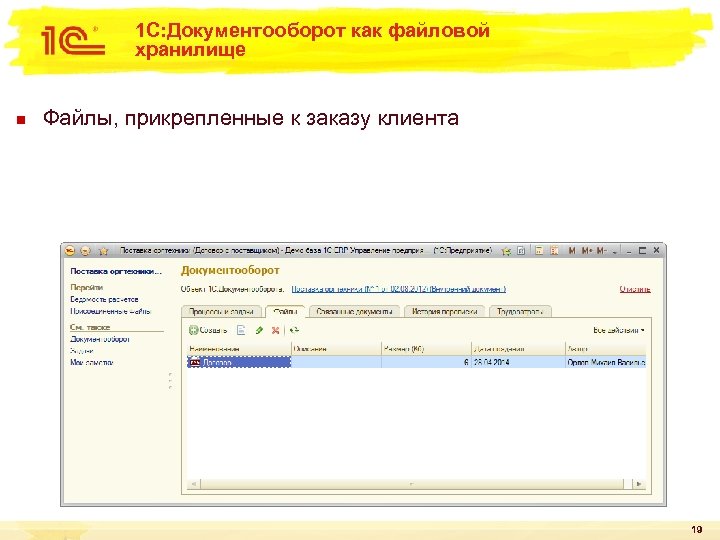Image resolution: width=720 pixels, height=540 pixels.
Task: Click the Создать button in files toolbar
Action: pyautogui.click(x=208, y=330)
